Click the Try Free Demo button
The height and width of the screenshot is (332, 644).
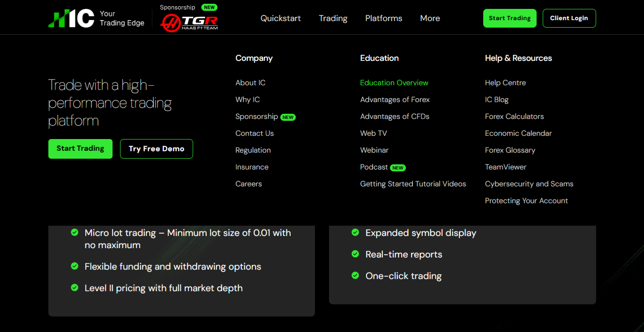point(157,148)
